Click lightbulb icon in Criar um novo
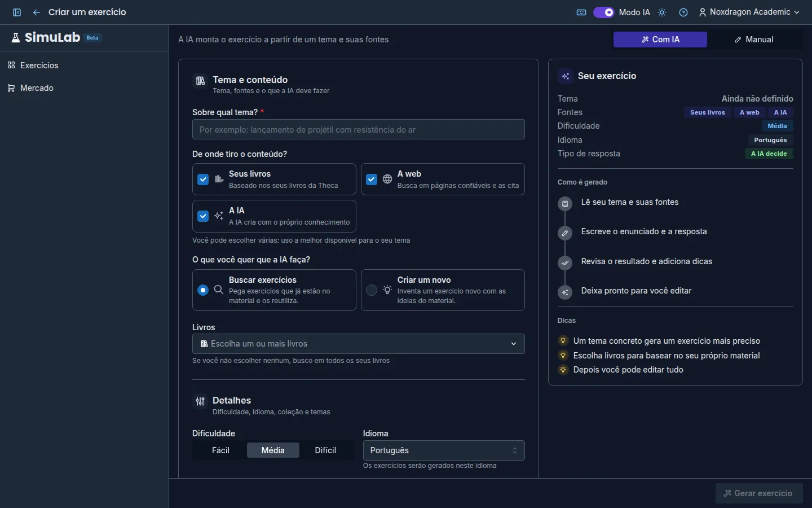 387,290
